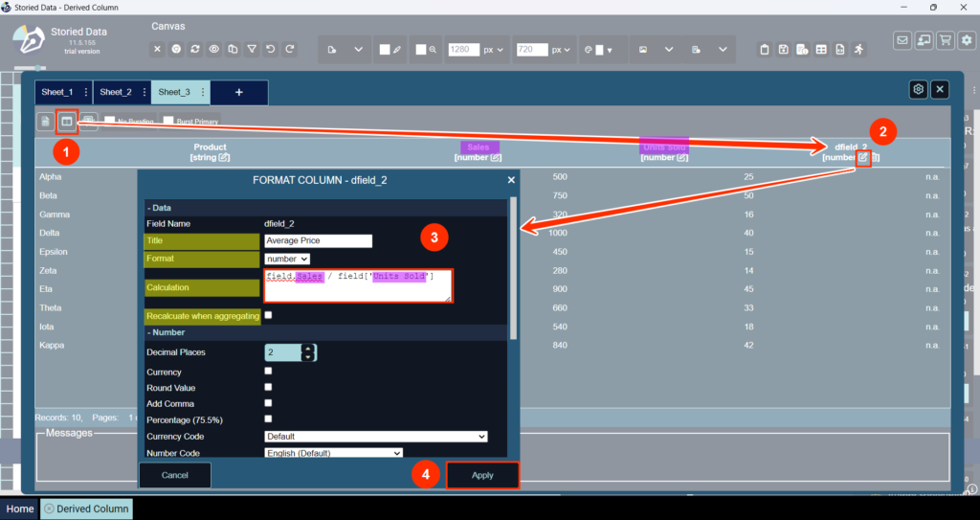Click the eye preview icon in Canvas toolbar
This screenshot has width=980, height=520.
pos(214,49)
